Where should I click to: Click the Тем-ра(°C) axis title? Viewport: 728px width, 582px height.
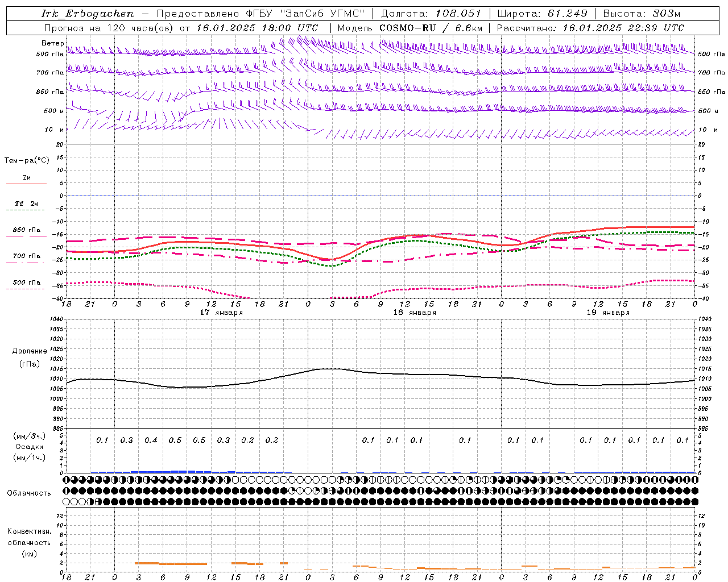click(27, 160)
